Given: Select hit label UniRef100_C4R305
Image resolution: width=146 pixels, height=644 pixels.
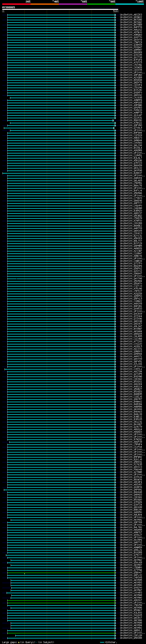Looking at the screenshot, I should click(x=131, y=578).
